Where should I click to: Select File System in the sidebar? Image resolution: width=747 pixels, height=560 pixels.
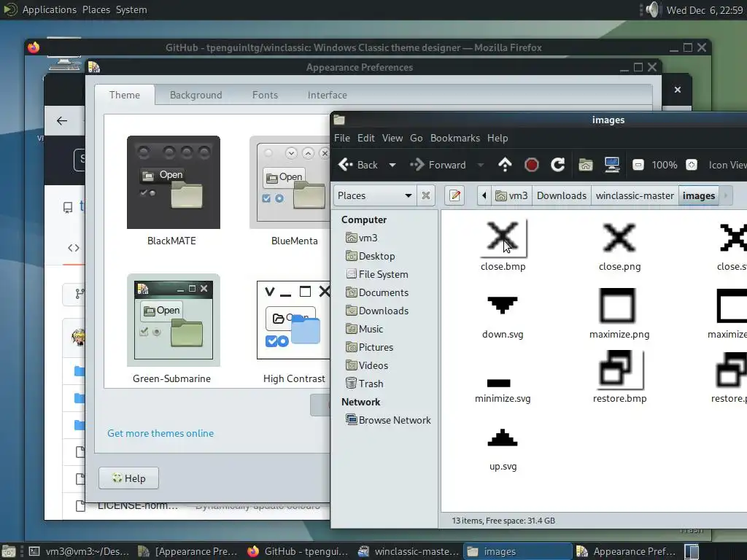pyautogui.click(x=377, y=274)
